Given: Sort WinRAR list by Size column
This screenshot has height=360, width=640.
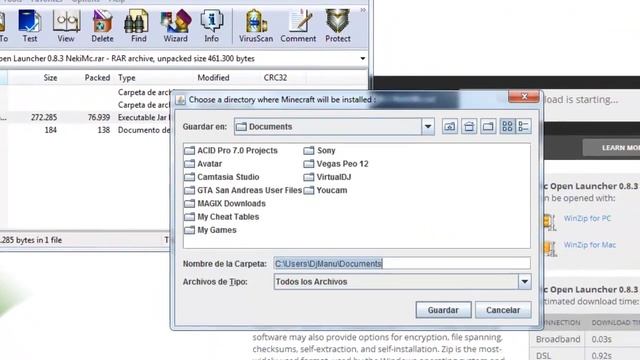Looking at the screenshot, I should 50,78.
